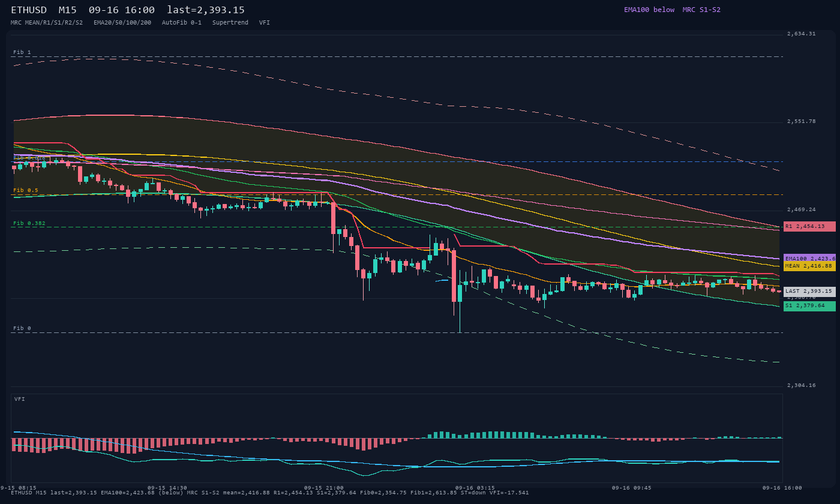
Task: Click the Fib 0 level label
Action: click(22, 328)
